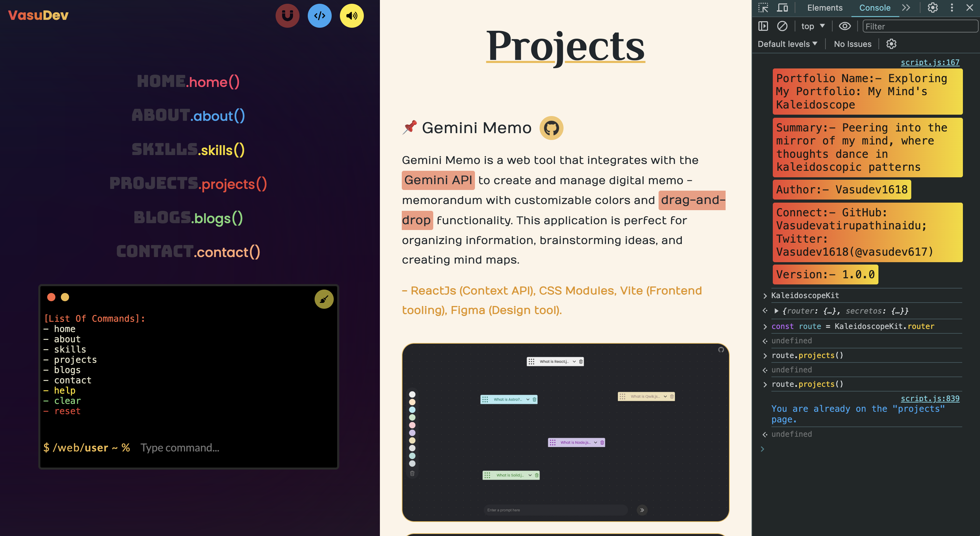Click the live expression eye icon
This screenshot has height=536, width=980.
click(x=845, y=26)
